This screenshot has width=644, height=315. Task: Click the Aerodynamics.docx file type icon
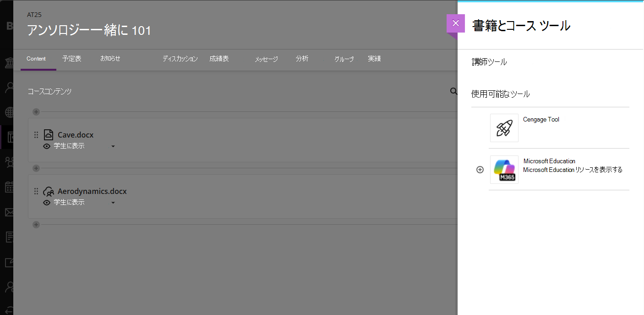coord(49,191)
